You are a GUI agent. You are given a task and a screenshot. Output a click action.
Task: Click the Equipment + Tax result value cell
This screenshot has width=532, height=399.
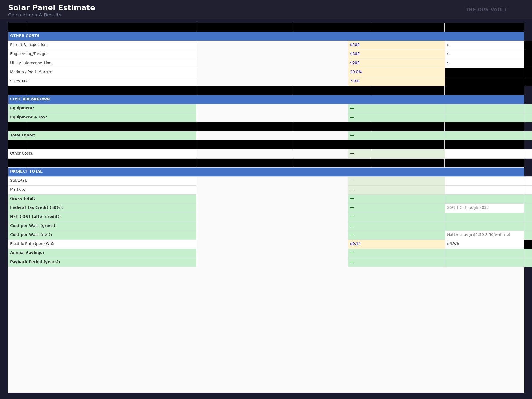(396, 118)
